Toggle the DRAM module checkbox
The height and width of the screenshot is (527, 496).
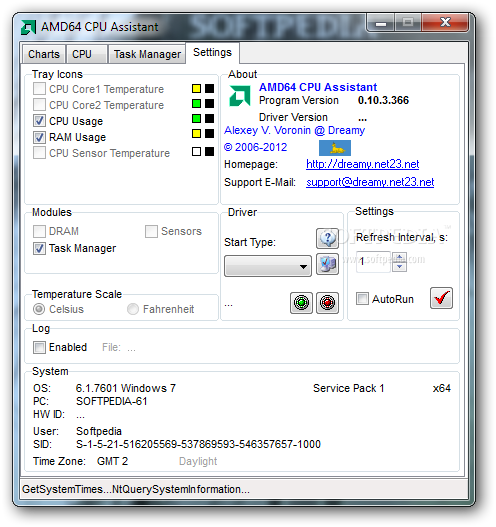point(39,231)
